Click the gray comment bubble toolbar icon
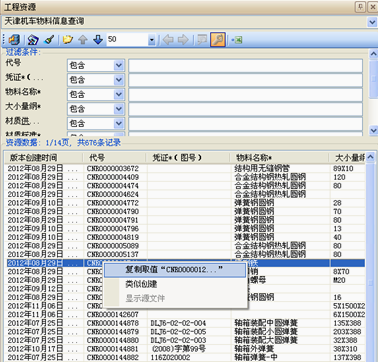 (202, 40)
